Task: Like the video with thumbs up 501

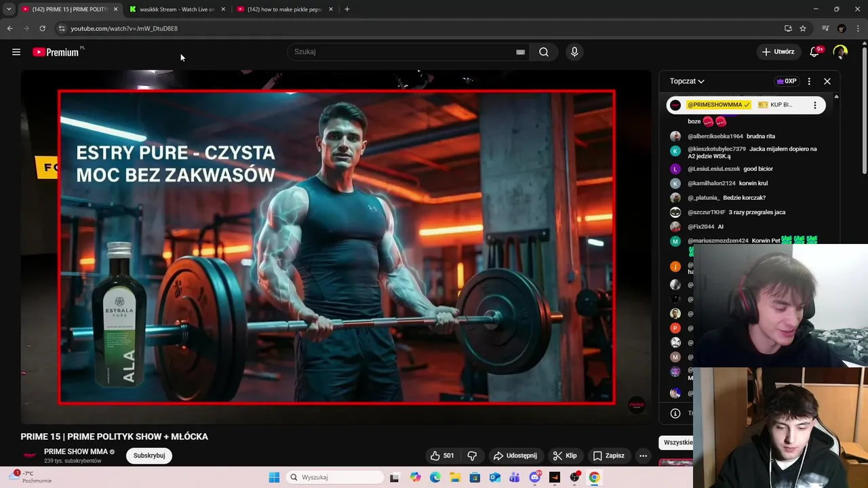Action: [442, 455]
